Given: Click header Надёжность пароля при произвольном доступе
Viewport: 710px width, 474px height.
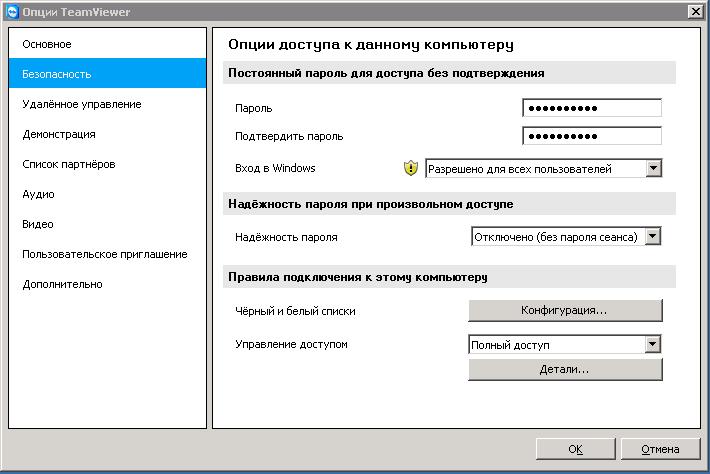Looking at the screenshot, I should [370, 204].
